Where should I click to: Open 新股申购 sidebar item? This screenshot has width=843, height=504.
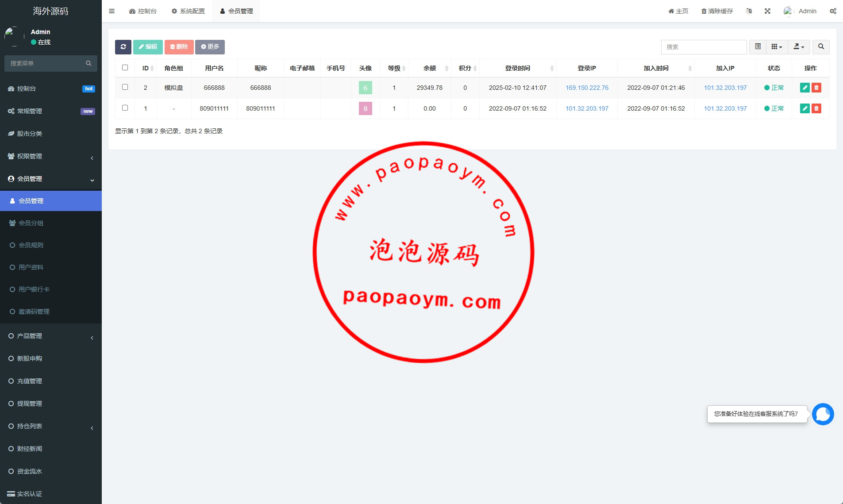coord(51,358)
